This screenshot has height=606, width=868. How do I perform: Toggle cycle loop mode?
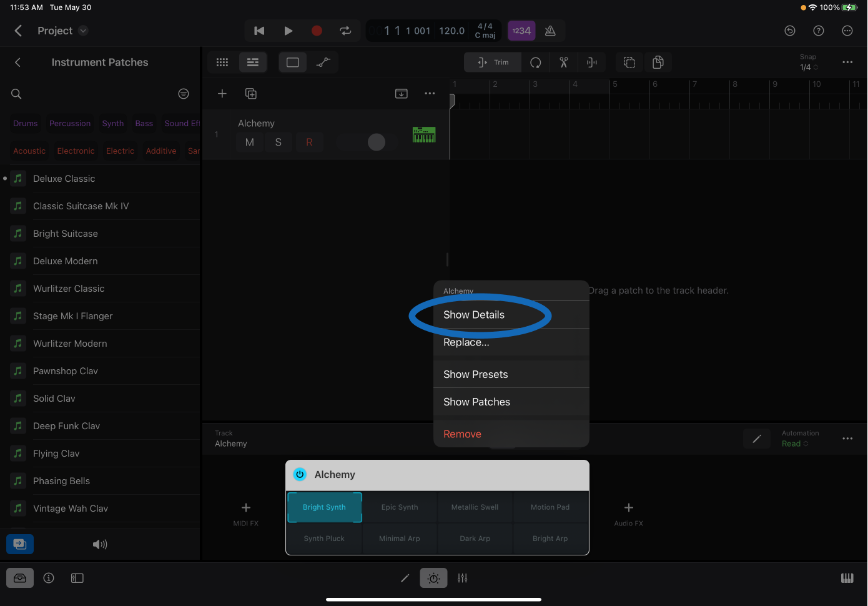click(345, 31)
